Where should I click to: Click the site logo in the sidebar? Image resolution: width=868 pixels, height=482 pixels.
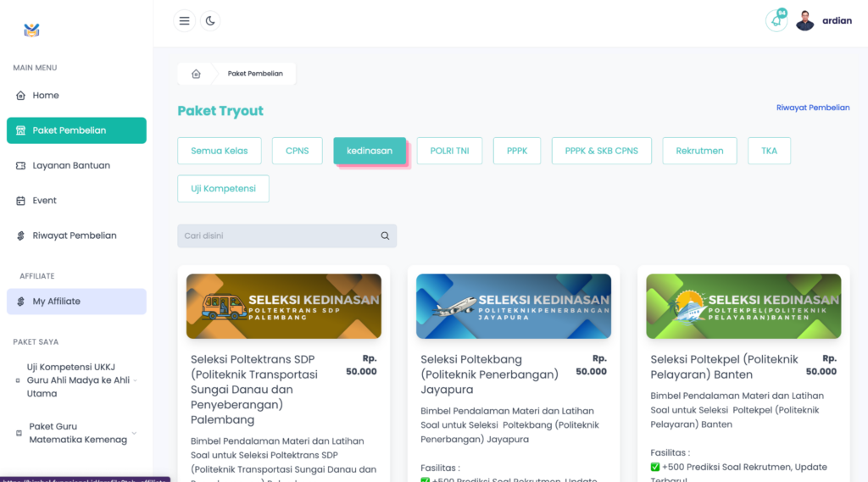tap(31, 30)
